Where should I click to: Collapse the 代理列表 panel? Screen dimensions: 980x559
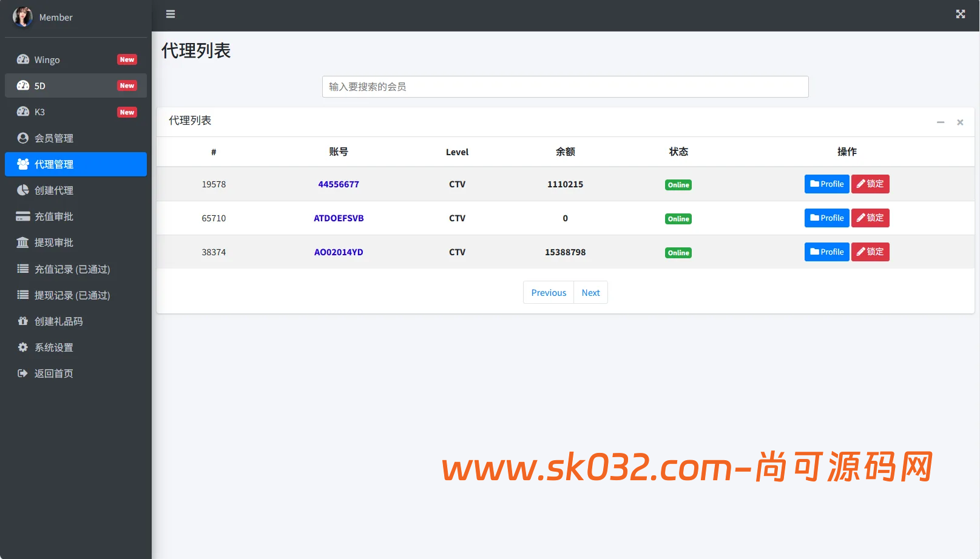tap(941, 122)
